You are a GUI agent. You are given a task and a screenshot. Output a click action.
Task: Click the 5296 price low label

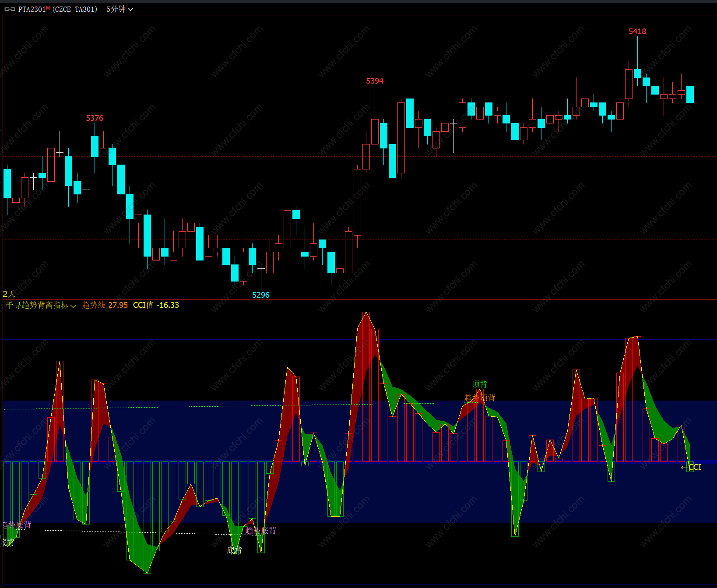coord(261,295)
